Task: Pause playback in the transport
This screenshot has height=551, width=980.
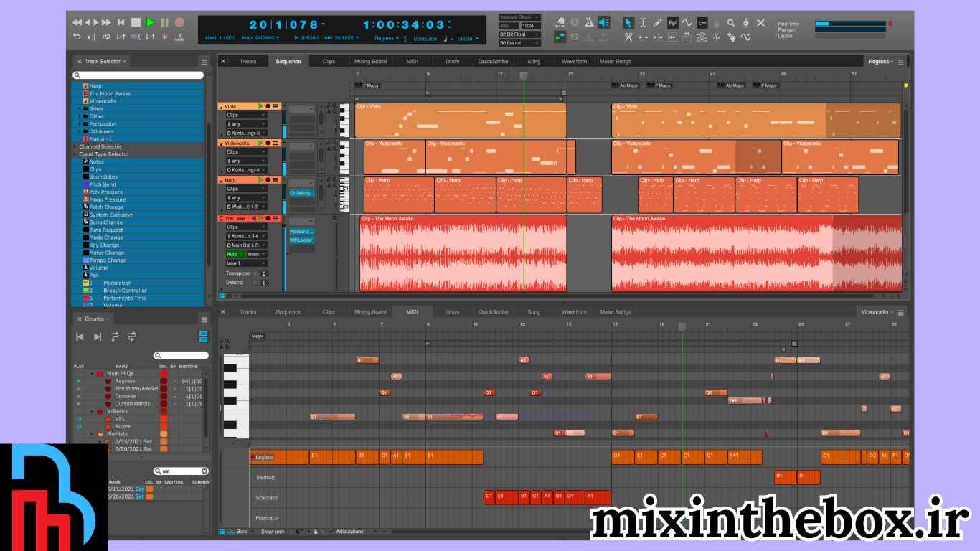Action: (x=164, y=23)
